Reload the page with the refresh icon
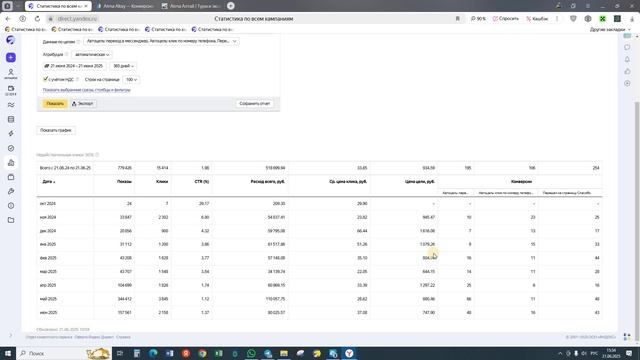 [37, 19]
